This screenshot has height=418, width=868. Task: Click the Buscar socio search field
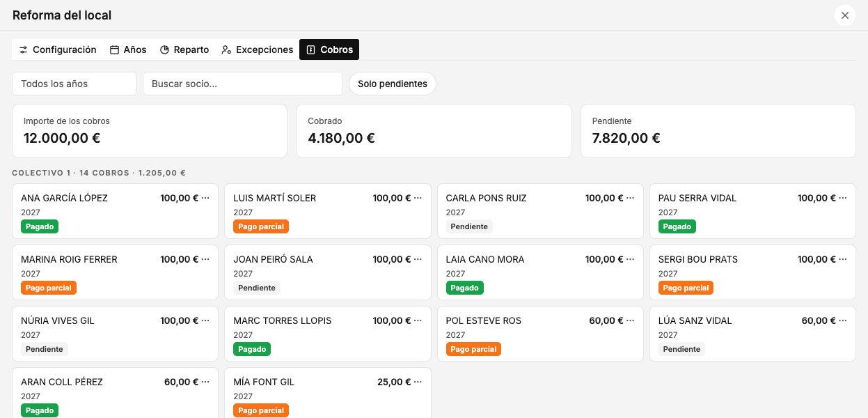click(x=243, y=84)
